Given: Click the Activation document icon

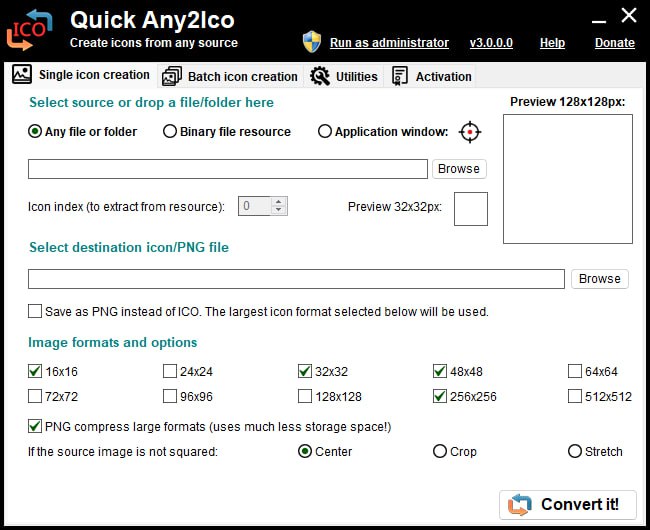Looking at the screenshot, I should pyautogui.click(x=400, y=76).
